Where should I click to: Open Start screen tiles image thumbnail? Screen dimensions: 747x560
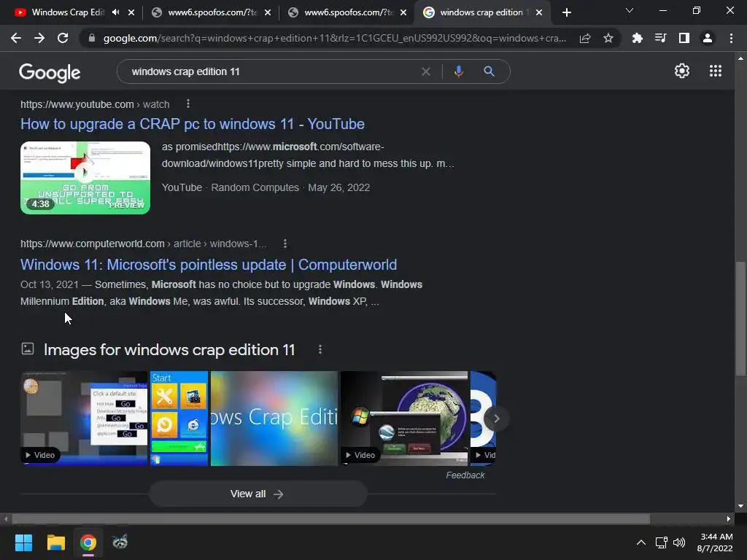pos(179,419)
